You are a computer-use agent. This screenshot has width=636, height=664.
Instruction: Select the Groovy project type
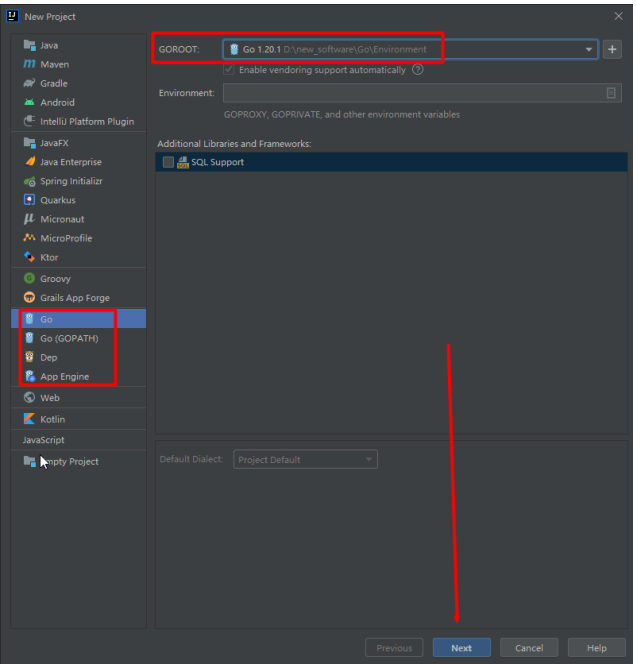78,279
